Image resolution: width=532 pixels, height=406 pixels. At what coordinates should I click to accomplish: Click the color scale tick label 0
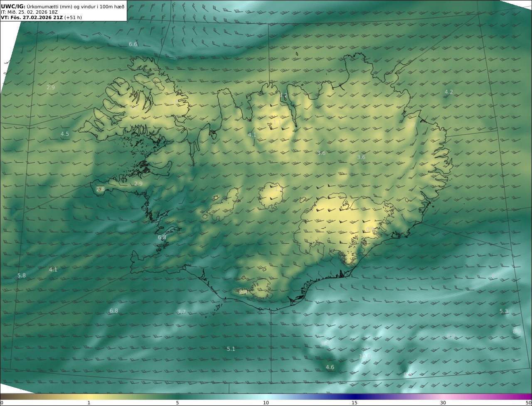pyautogui.click(x=2, y=403)
